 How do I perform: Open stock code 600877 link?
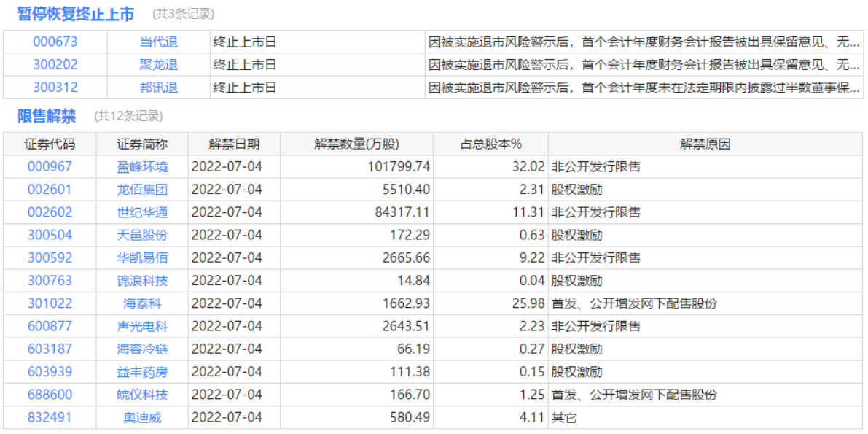coord(50,327)
